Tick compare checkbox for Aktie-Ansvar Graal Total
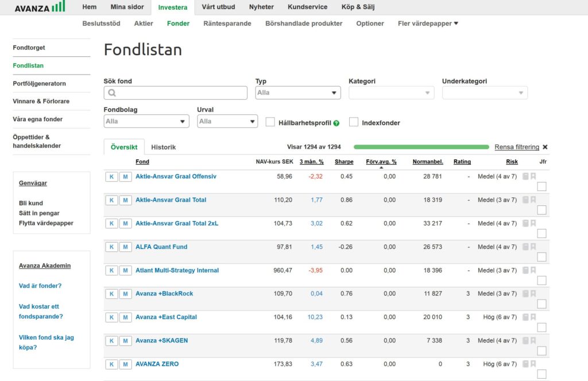This screenshot has width=588, height=381. coord(542,210)
